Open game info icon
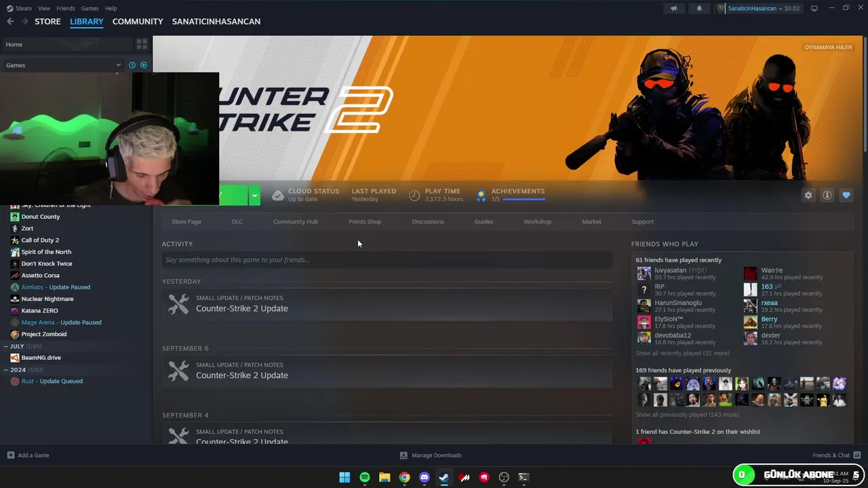This screenshot has height=488, width=868. pos(827,195)
